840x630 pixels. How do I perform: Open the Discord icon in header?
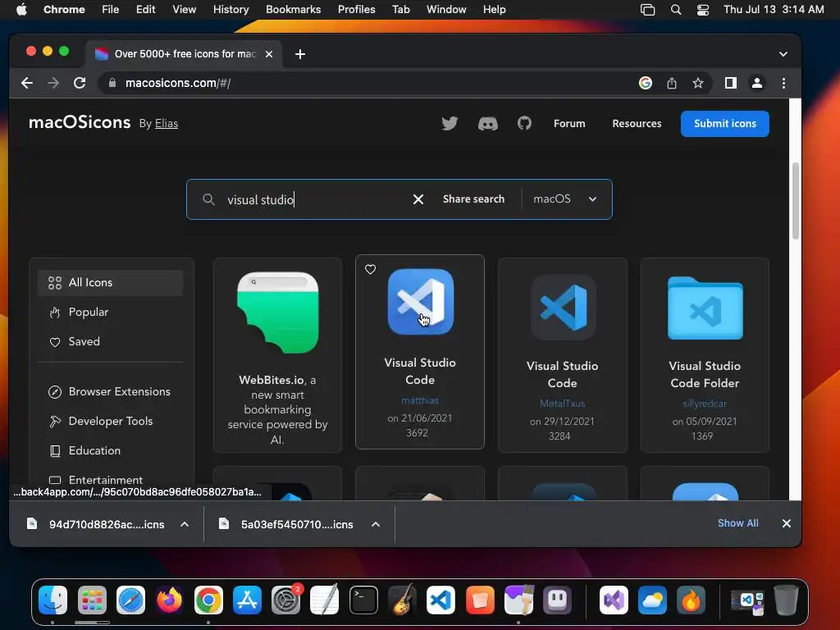pos(487,124)
